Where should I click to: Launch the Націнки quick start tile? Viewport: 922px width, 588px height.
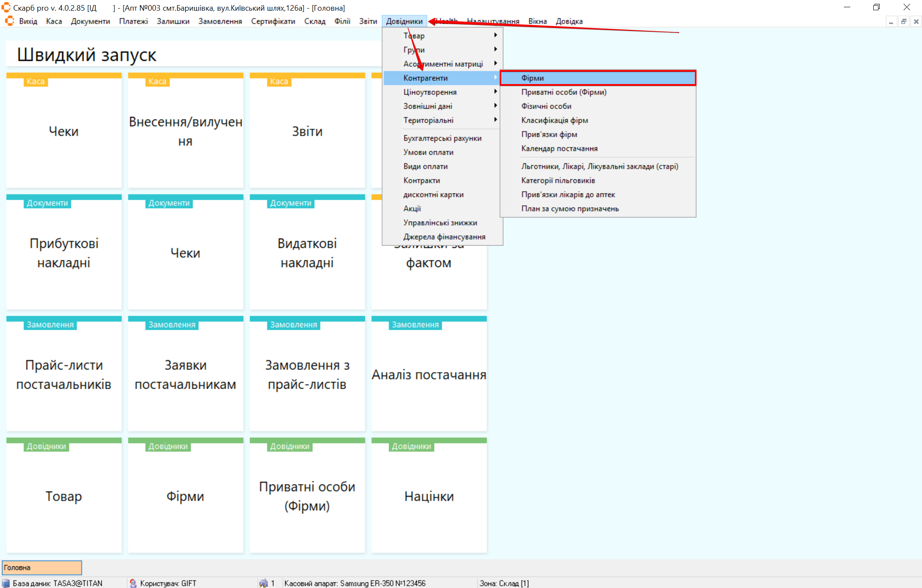(x=429, y=496)
